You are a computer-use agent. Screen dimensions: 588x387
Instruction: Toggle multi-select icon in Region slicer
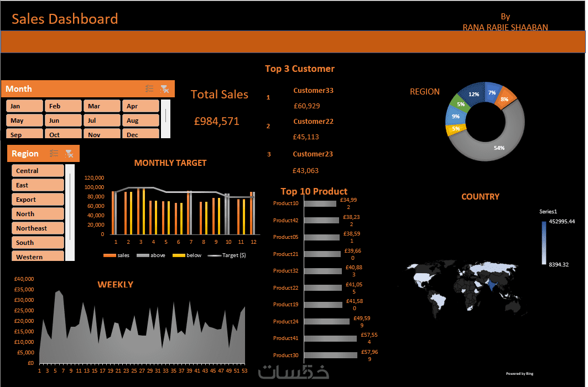tap(54, 153)
